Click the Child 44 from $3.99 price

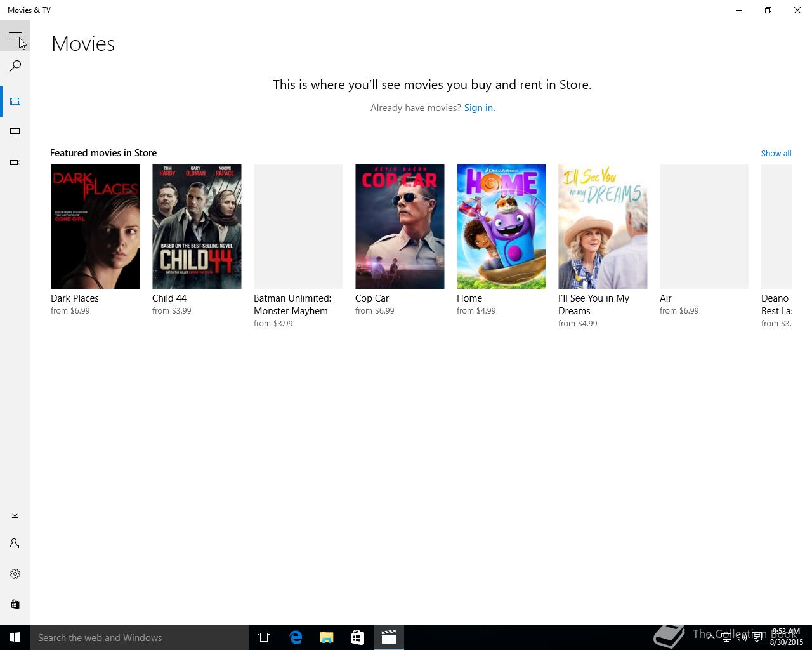point(172,311)
